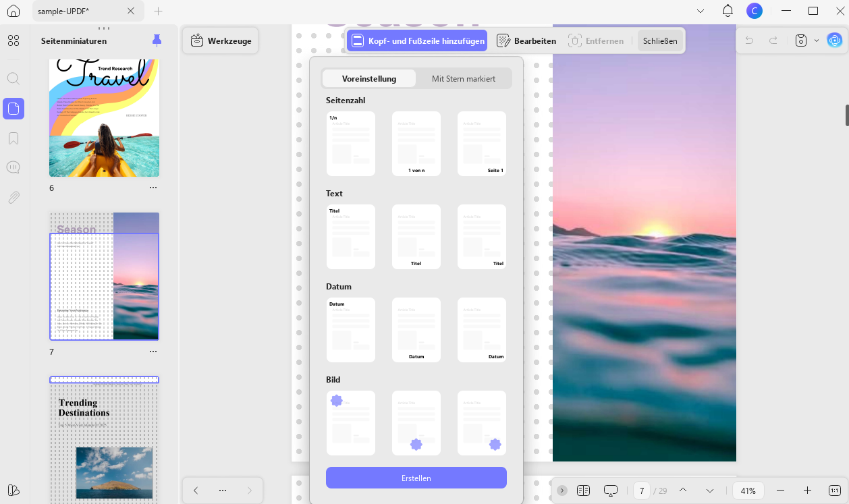This screenshot has width=849, height=504.
Task: Open the more options ellipsis in bottom bar
Action: (223, 491)
